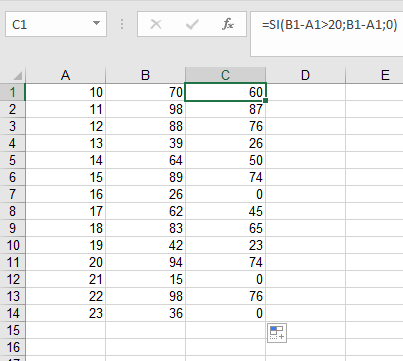Screen dimensions: 403x361
Task: Click the Insert Function fx icon
Action: [x=228, y=24]
